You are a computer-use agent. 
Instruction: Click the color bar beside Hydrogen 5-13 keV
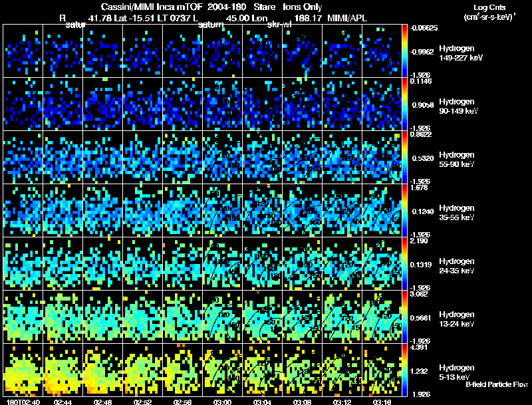coord(404,370)
